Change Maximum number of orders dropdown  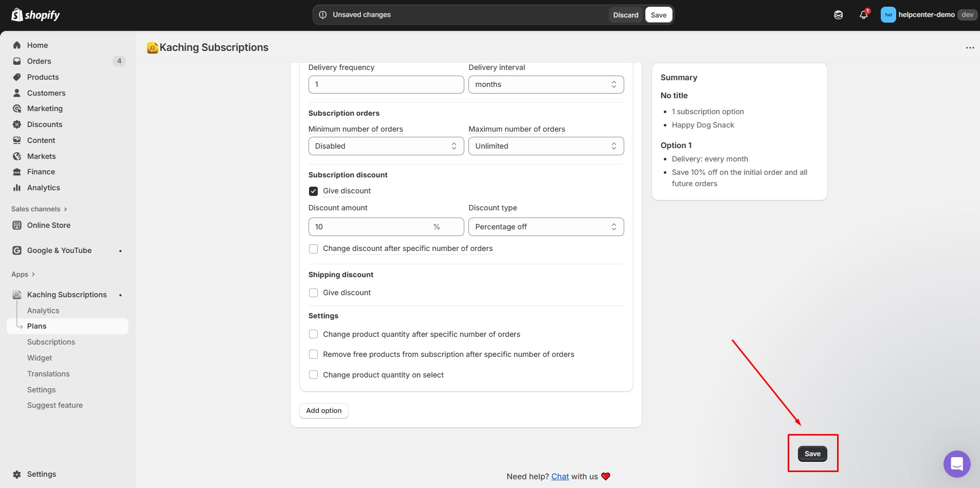click(x=546, y=146)
